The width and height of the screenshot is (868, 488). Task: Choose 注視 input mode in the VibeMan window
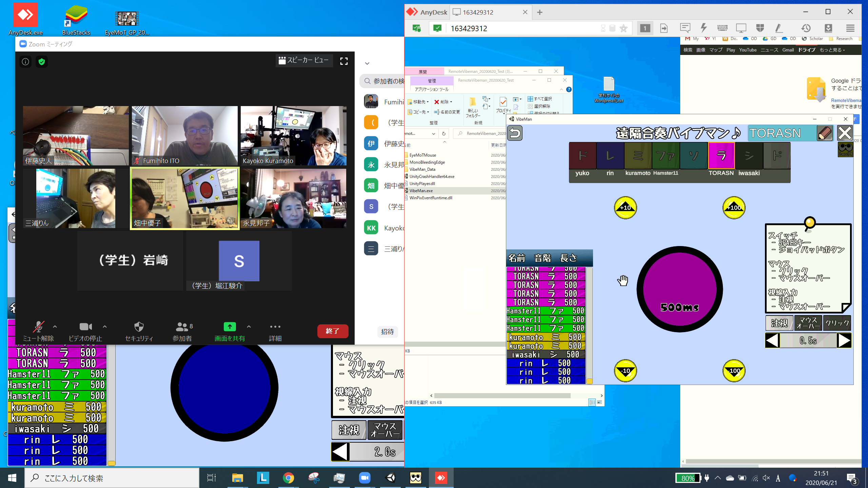pyautogui.click(x=779, y=323)
